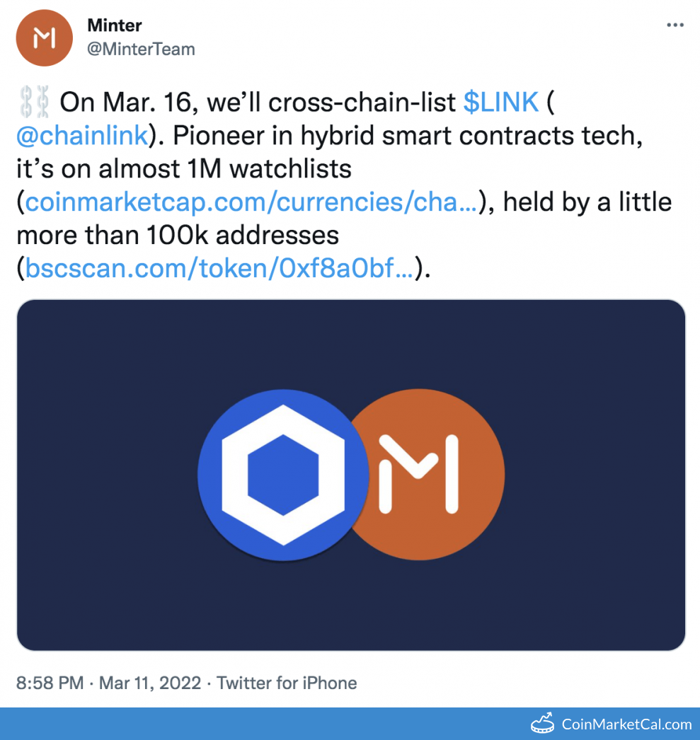Open the tweet's three-dot more menu

point(675,25)
